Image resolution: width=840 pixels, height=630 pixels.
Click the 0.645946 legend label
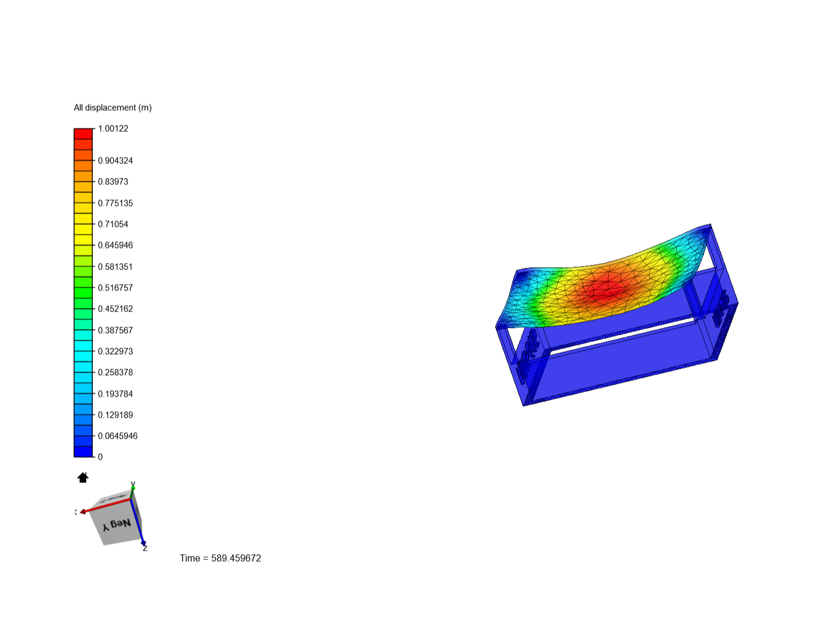click(116, 245)
